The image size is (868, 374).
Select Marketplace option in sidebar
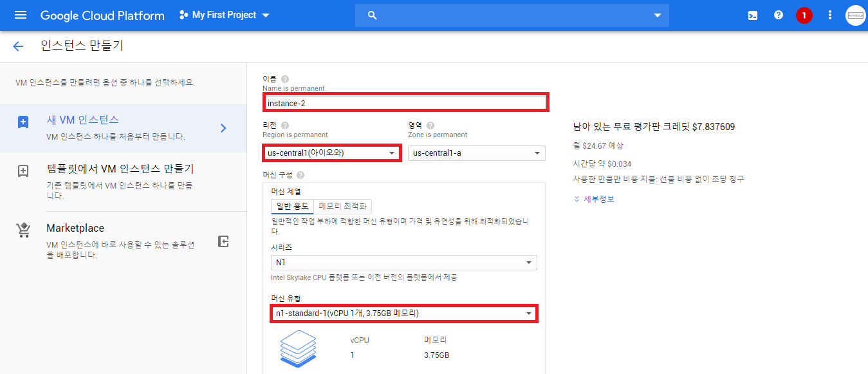[123, 241]
